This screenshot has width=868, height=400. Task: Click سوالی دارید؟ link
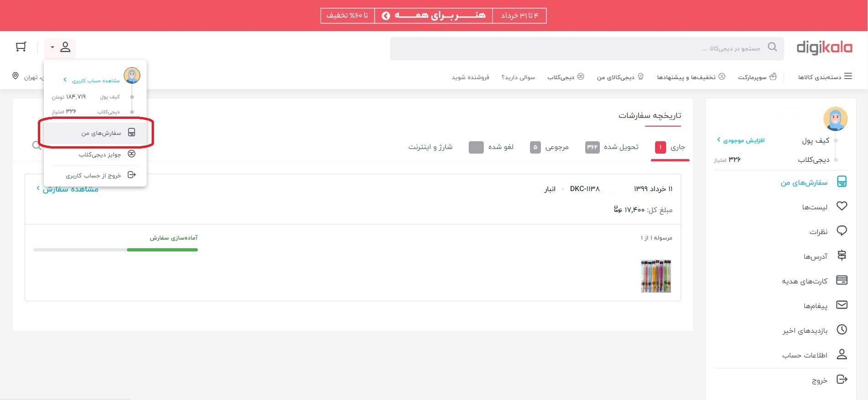pyautogui.click(x=518, y=77)
